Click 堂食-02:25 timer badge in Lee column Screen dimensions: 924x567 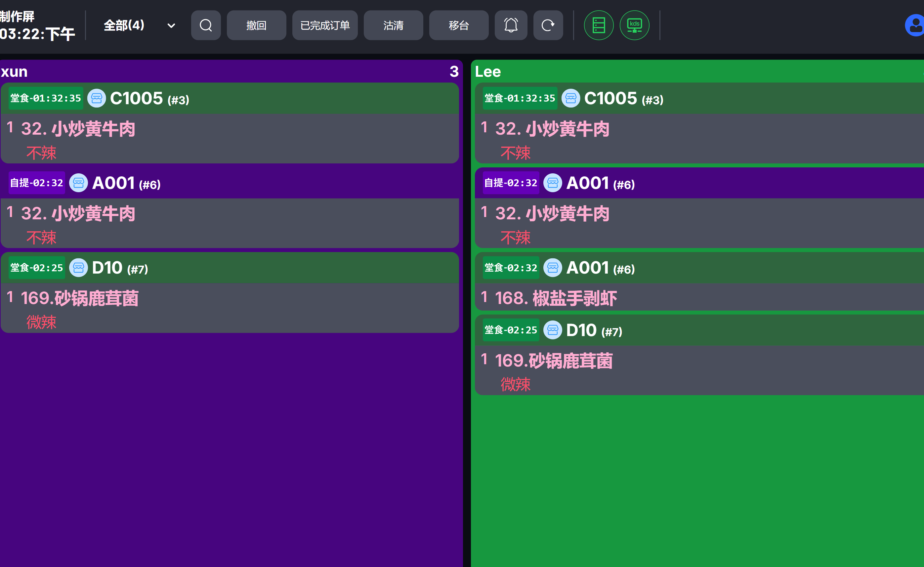(511, 330)
